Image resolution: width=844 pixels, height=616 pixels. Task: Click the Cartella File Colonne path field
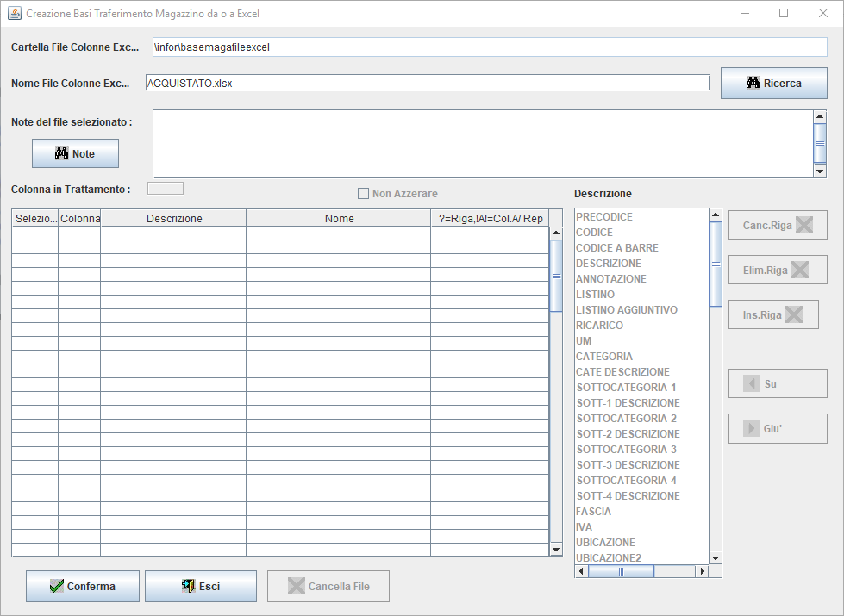point(488,47)
